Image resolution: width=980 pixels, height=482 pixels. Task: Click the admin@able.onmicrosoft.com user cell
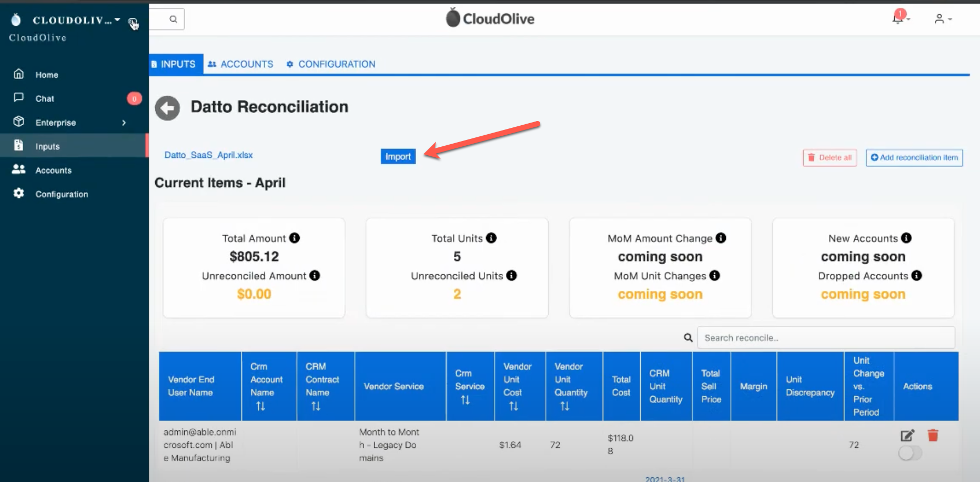[199, 445]
